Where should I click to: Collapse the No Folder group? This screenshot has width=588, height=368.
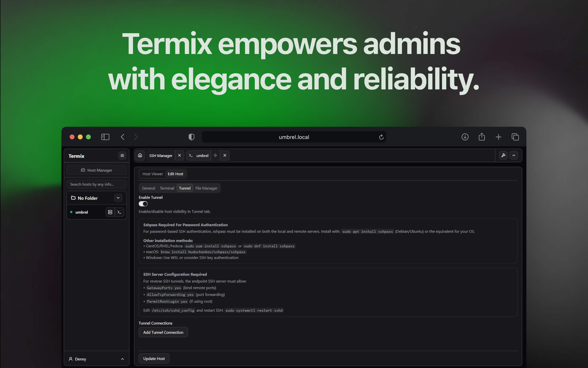point(118,198)
